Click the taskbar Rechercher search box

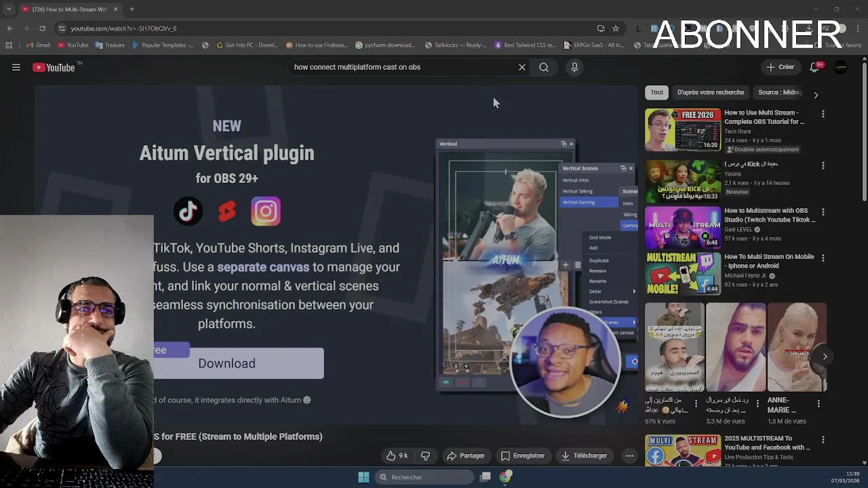point(424,477)
